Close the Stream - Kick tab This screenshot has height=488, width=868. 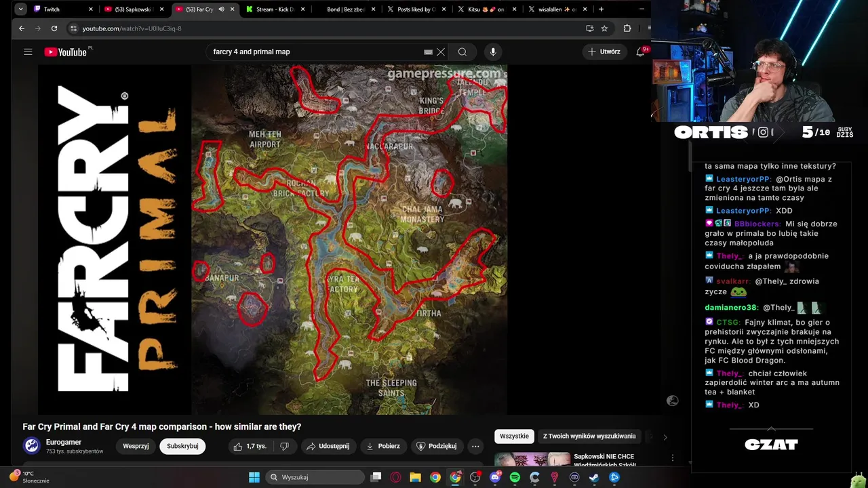click(302, 9)
